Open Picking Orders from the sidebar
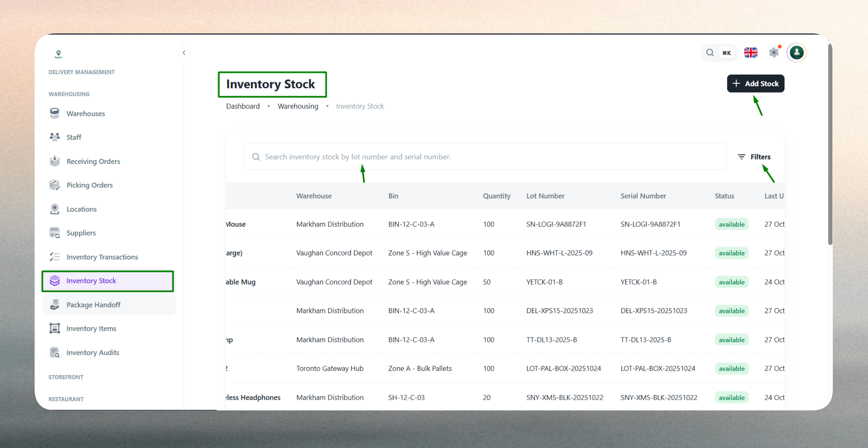Screen dimensions: 868x448 (x=89, y=185)
